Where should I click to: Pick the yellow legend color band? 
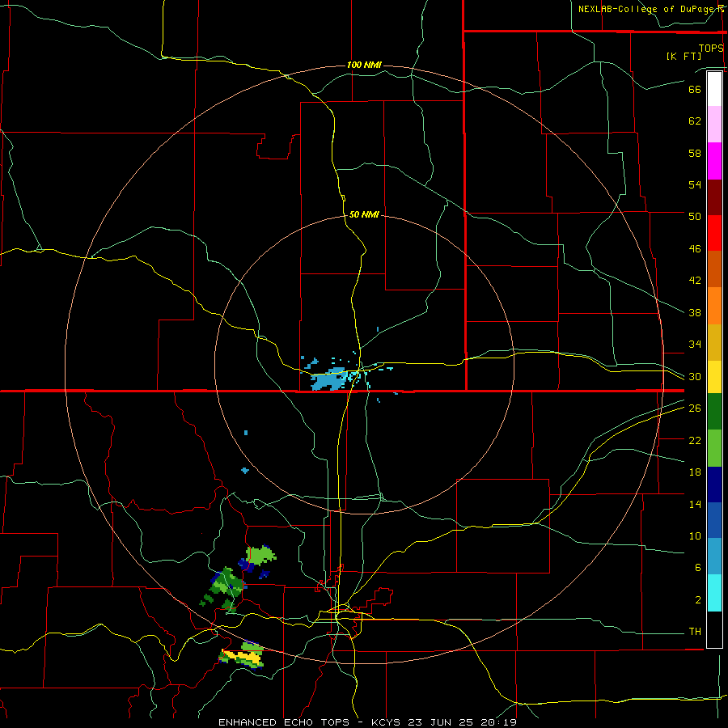(x=714, y=376)
